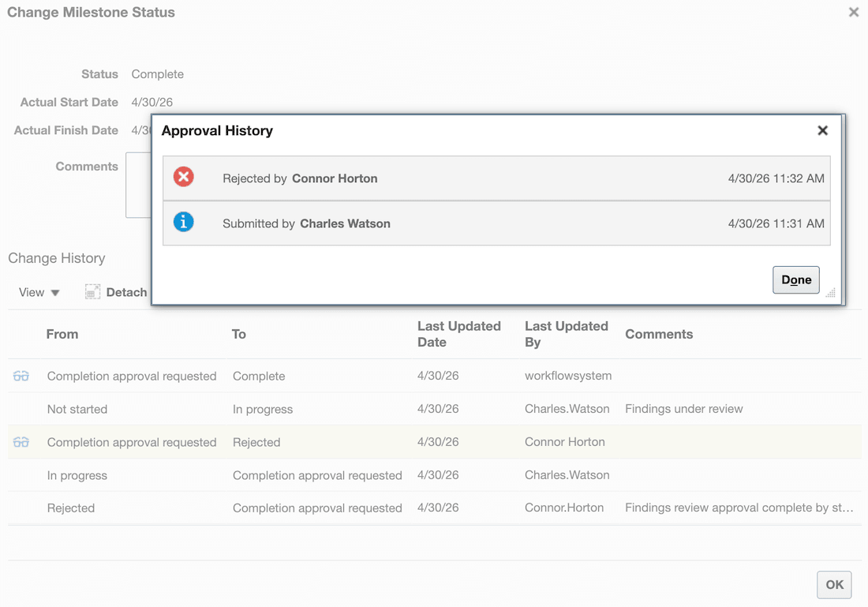Click the Findings review approval complete comment

739,508
